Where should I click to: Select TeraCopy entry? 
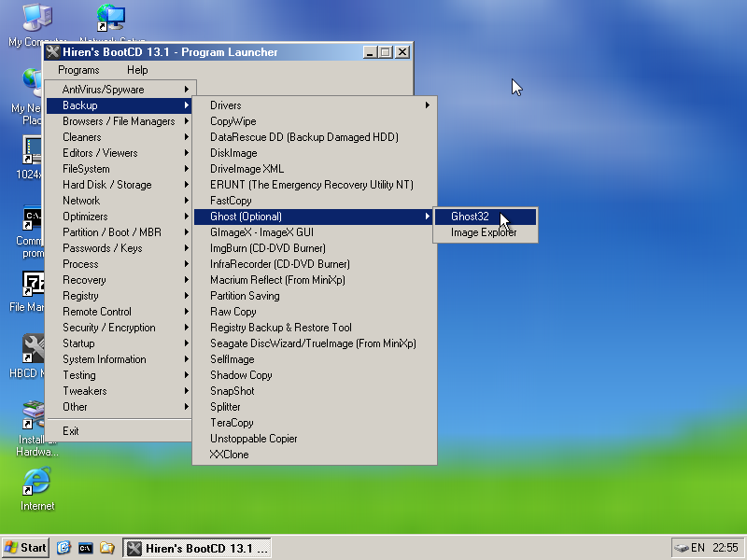click(x=315, y=423)
